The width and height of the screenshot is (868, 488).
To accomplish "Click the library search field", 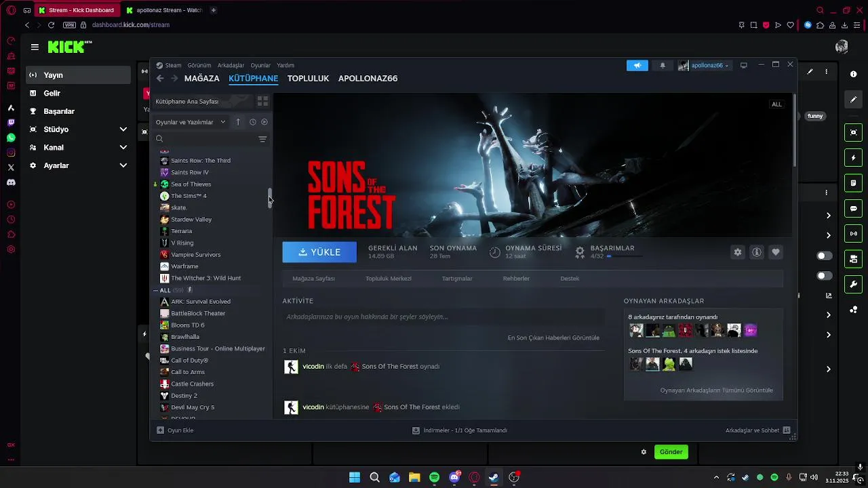I will click(x=205, y=139).
